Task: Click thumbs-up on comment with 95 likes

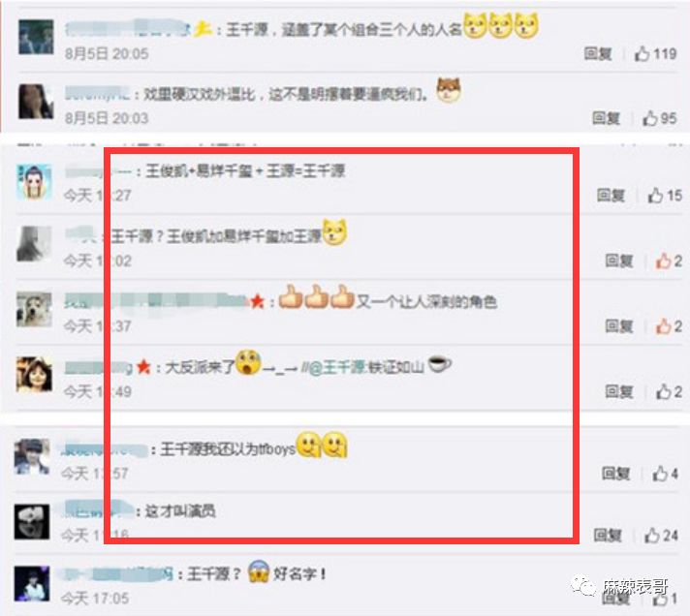Action: [x=650, y=118]
